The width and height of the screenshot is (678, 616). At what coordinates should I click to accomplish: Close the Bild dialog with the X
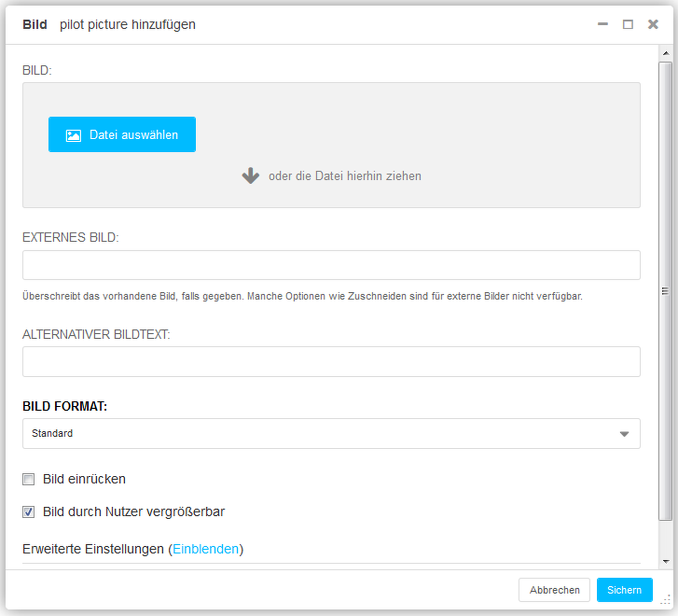(x=653, y=24)
